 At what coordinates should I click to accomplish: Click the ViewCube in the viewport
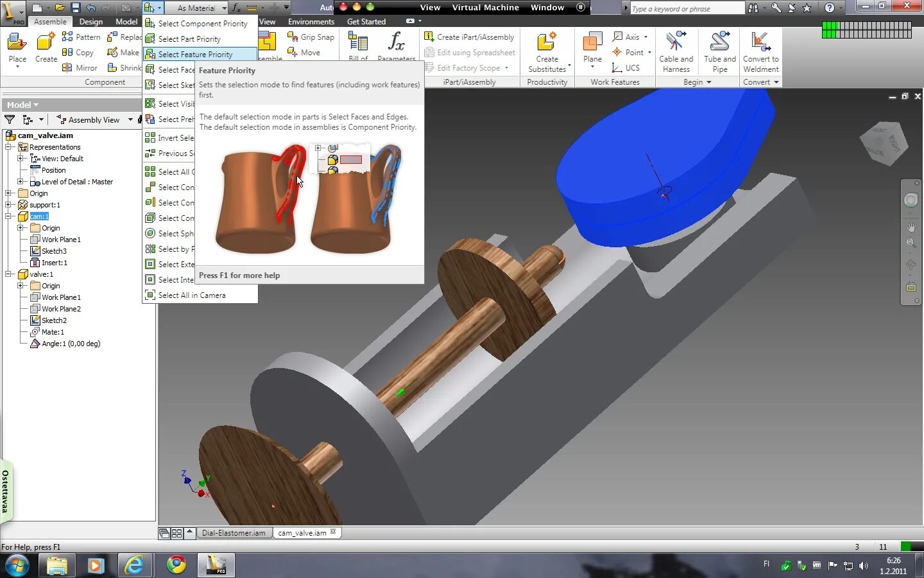pyautogui.click(x=885, y=143)
